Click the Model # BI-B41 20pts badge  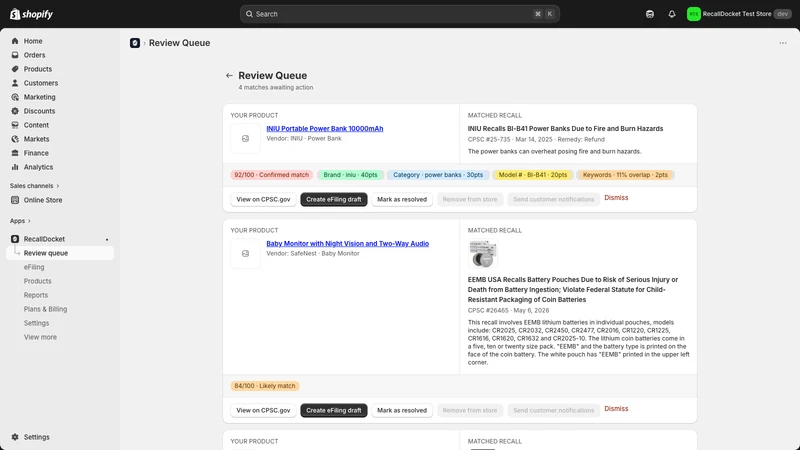(x=533, y=175)
